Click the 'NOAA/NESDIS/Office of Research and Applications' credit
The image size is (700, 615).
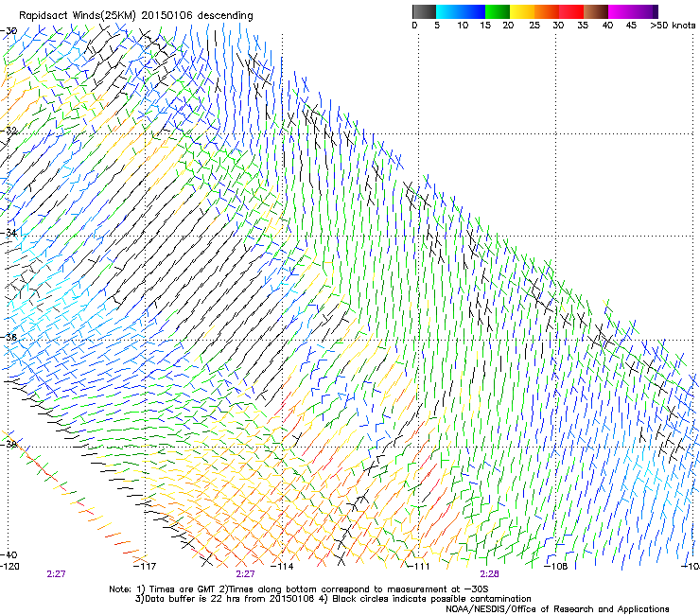point(557,609)
